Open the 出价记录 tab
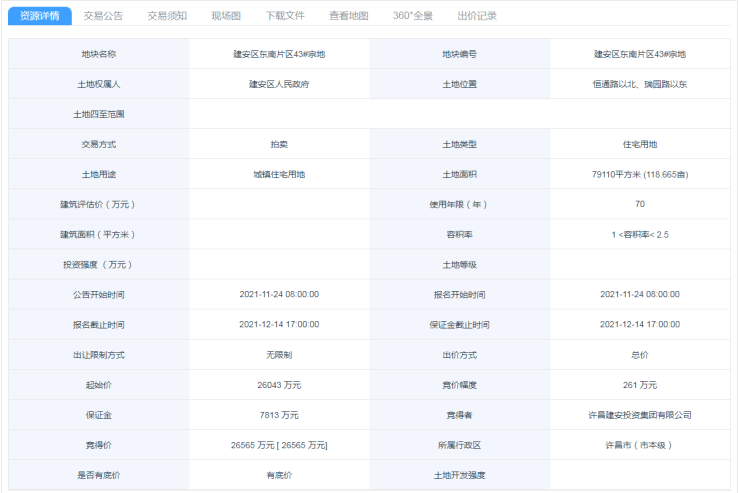The height and width of the screenshot is (493, 740). pos(476,16)
